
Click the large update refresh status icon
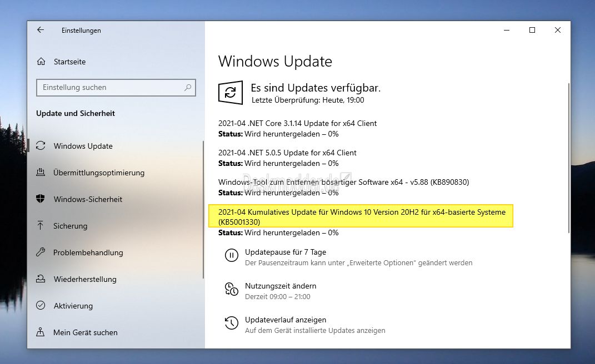231,92
